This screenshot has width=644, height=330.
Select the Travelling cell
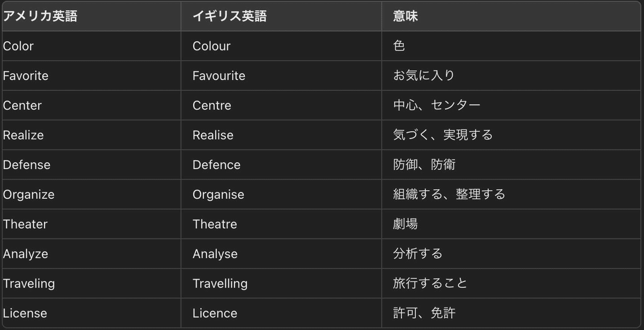[220, 283]
